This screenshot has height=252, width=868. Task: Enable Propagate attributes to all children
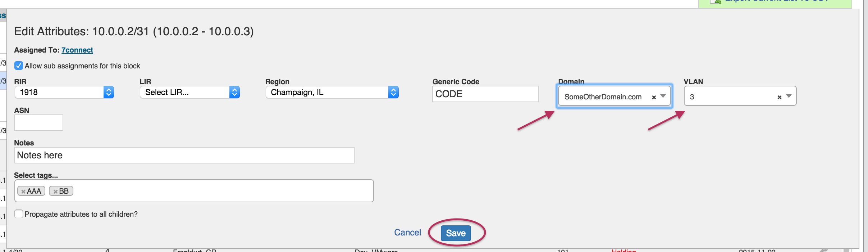click(19, 214)
